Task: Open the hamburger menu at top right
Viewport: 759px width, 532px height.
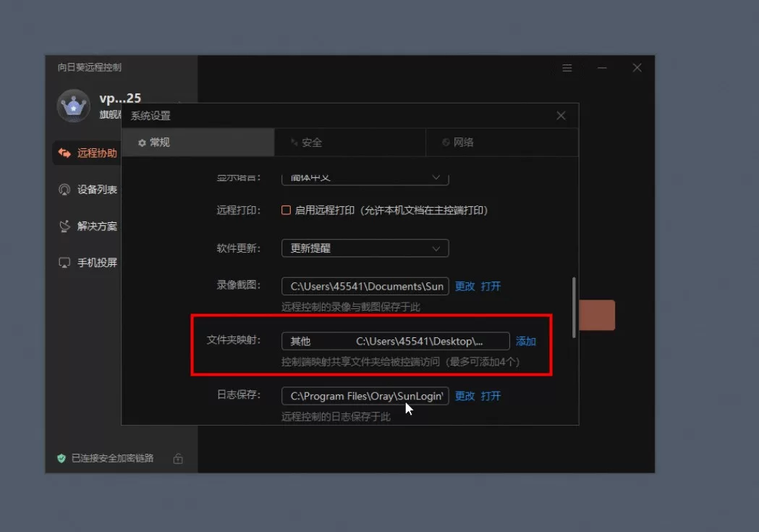Action: click(567, 67)
